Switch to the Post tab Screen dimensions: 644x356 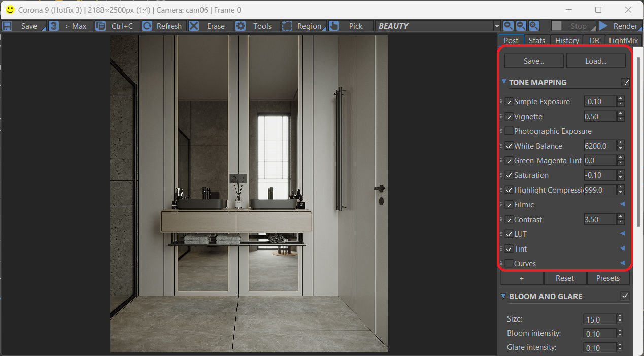[511, 40]
